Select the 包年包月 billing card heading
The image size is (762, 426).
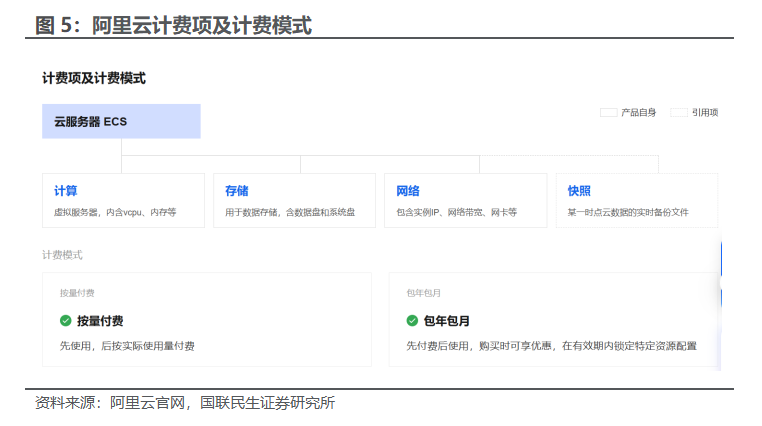pyautogui.click(x=447, y=321)
